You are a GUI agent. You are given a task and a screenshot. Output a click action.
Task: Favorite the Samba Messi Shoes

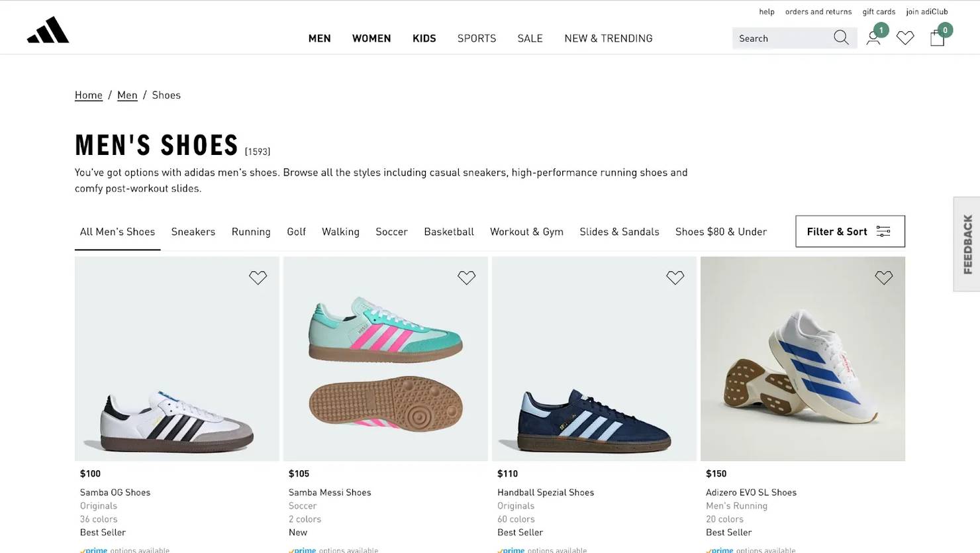click(x=466, y=277)
